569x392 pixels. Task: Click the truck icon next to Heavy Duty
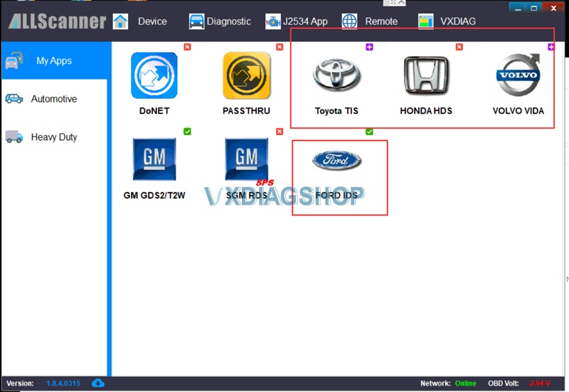coord(14,137)
